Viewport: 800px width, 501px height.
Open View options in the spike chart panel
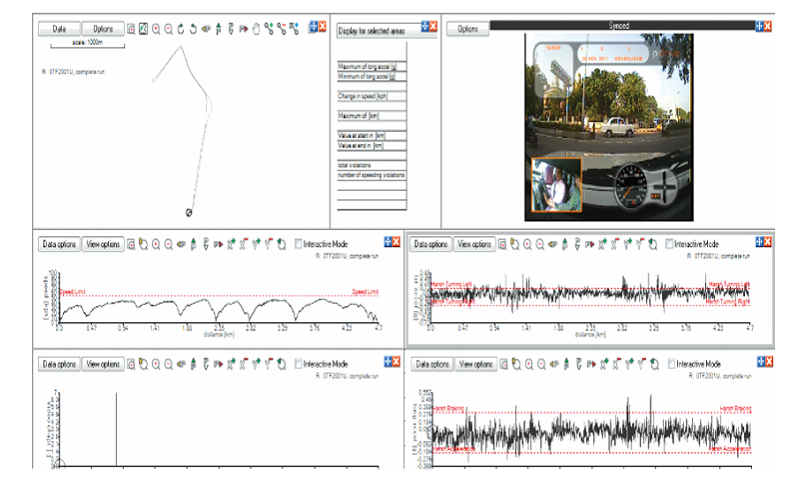pos(103,364)
